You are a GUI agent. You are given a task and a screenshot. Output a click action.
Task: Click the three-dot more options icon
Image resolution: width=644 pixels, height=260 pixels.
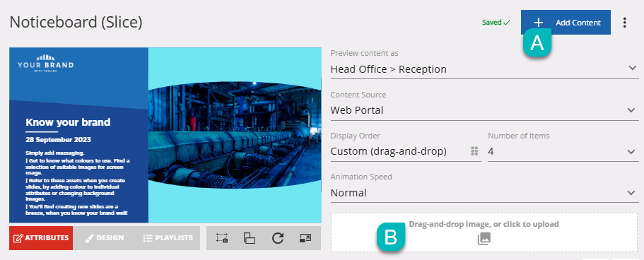(x=624, y=23)
